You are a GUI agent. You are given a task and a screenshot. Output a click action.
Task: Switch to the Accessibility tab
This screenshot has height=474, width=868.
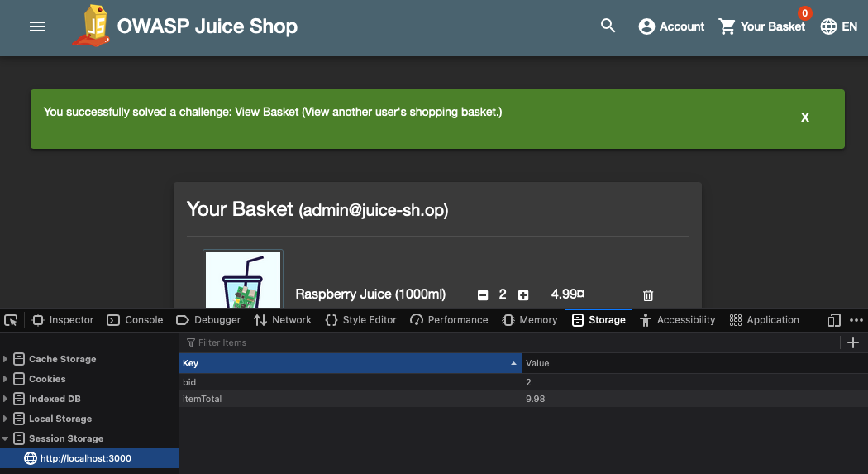(x=677, y=320)
